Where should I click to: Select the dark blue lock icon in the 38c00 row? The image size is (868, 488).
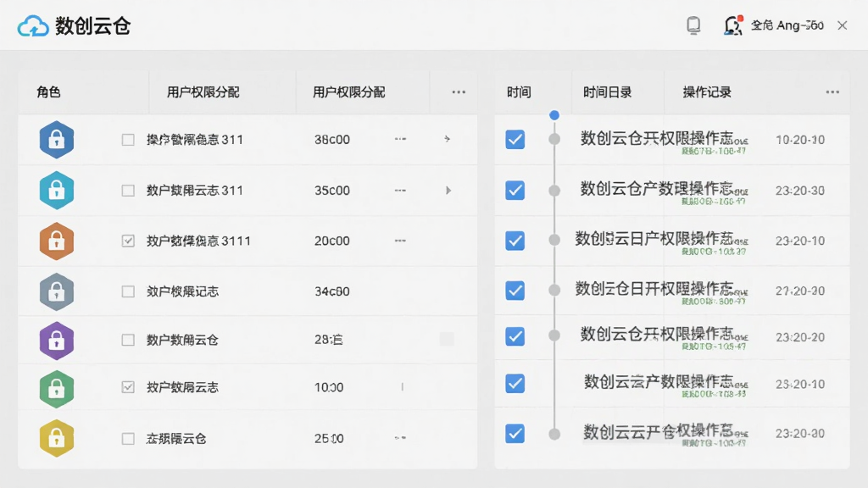tap(57, 140)
